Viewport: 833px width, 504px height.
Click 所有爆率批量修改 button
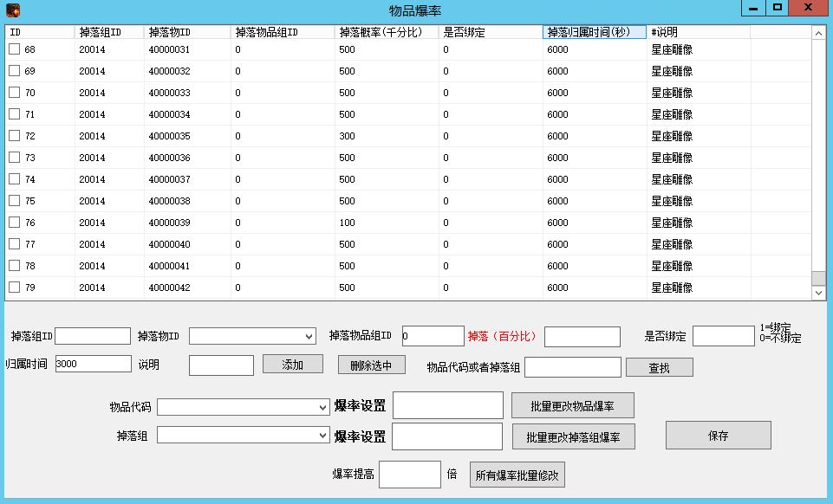point(517,475)
